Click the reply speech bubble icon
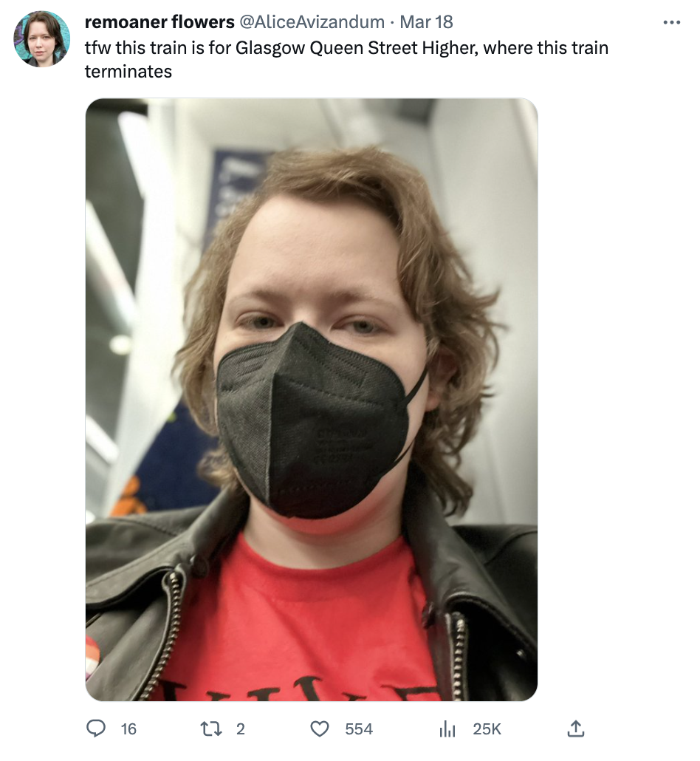 96,728
